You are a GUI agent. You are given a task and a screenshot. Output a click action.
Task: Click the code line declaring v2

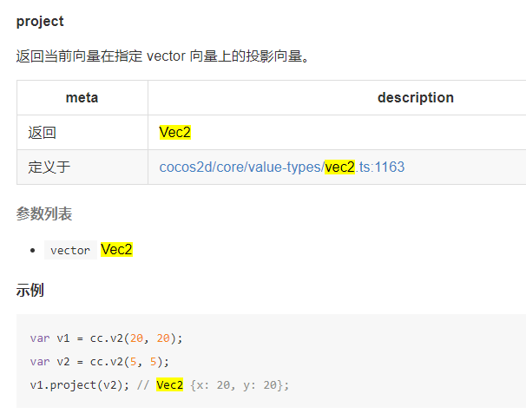pos(99,361)
